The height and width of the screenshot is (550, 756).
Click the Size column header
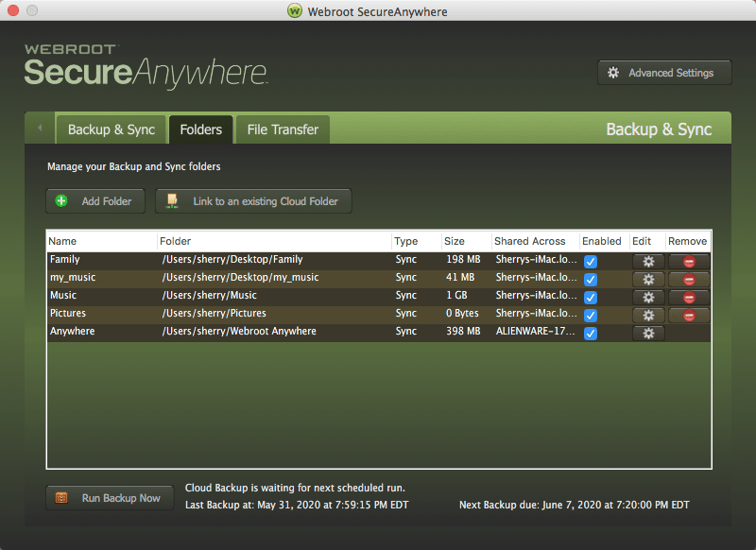tap(466, 241)
